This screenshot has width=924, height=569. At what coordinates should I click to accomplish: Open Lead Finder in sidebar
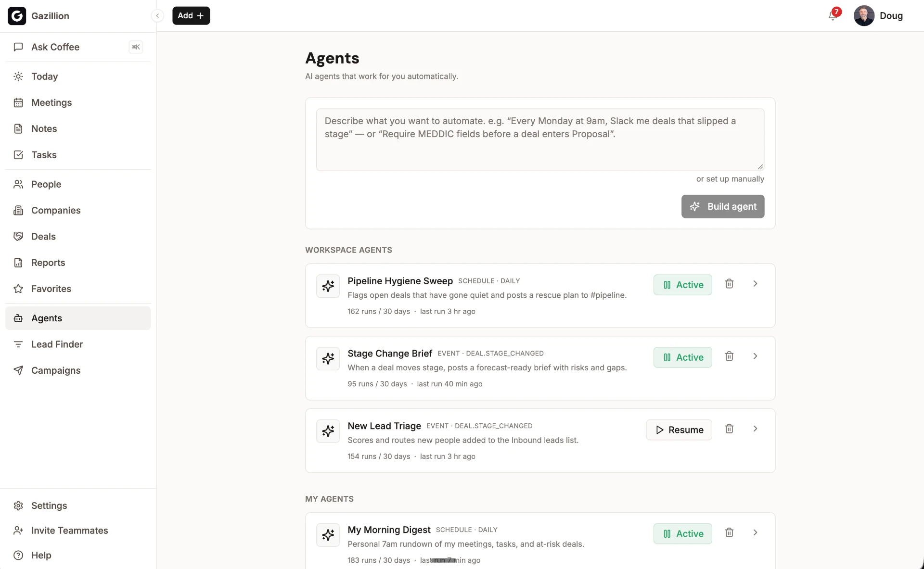(78, 344)
